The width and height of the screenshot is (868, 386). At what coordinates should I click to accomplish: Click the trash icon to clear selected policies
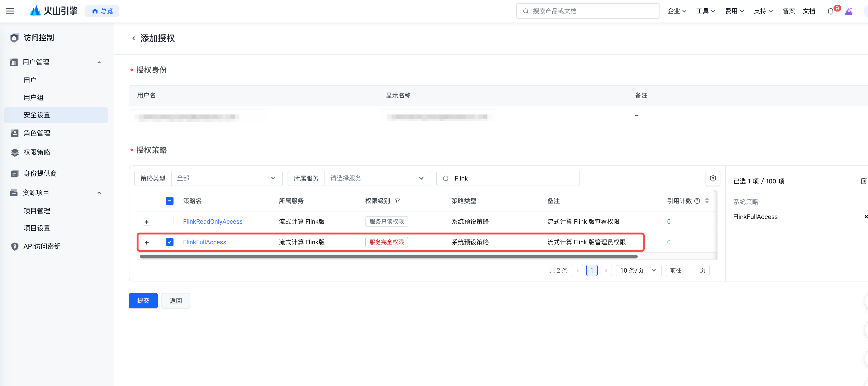[x=863, y=181]
